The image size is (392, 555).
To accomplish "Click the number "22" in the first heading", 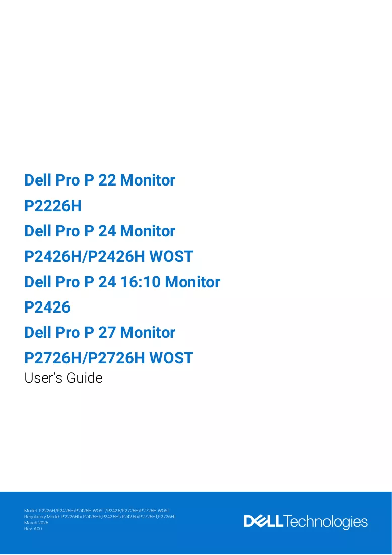I will (x=107, y=180).
